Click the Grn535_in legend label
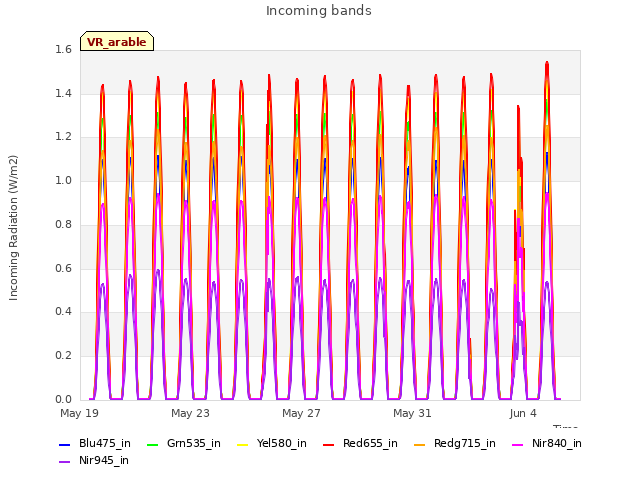 tap(194, 443)
